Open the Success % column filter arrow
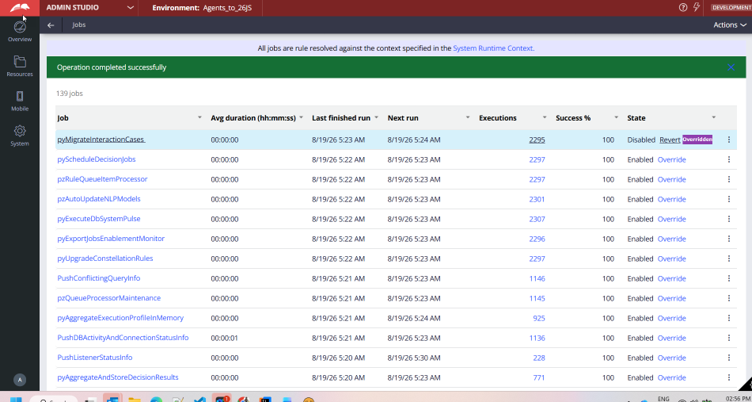This screenshot has height=402, width=752. click(616, 118)
